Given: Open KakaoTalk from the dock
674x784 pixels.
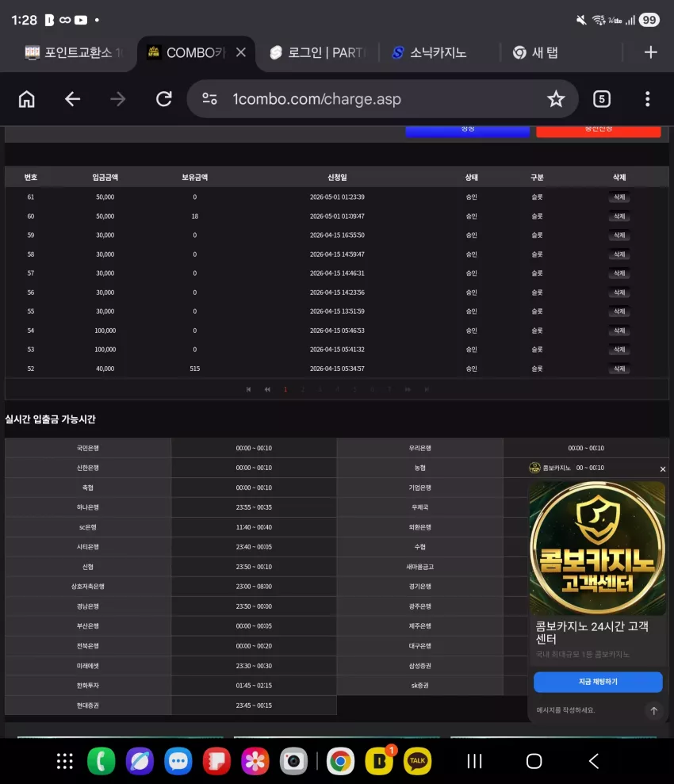Looking at the screenshot, I should 418,761.
